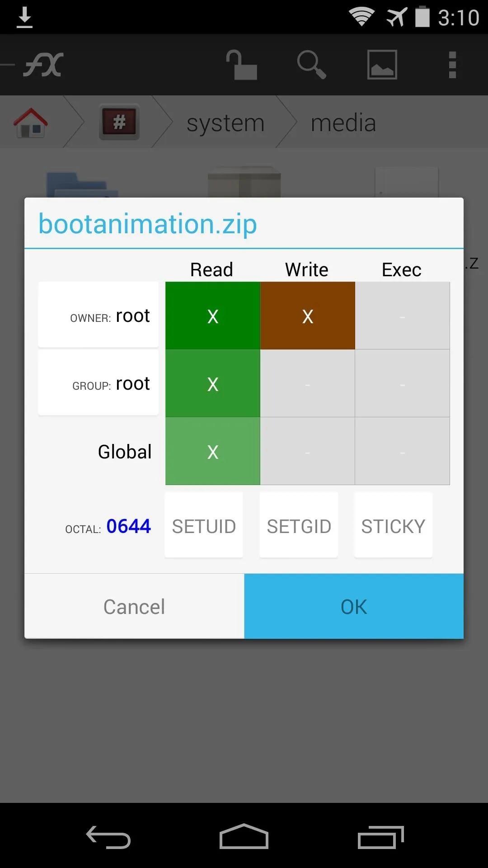
Task: Toggle the SETUID flag button
Action: click(x=204, y=525)
